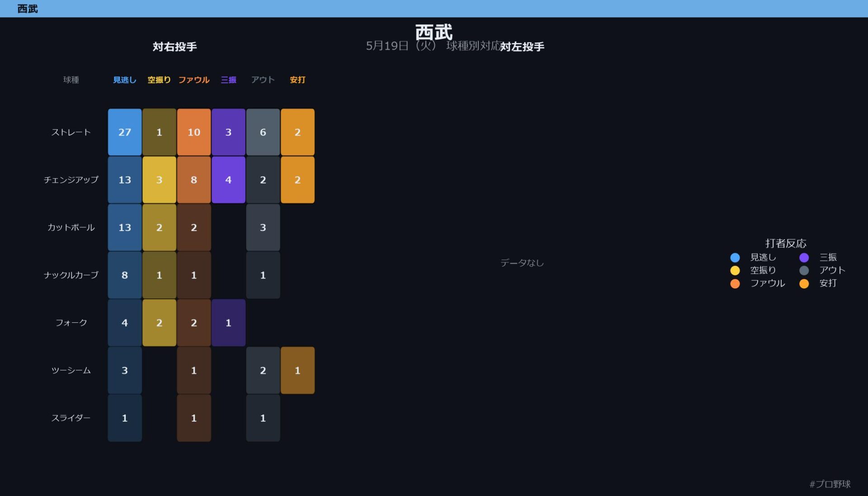Image resolution: width=868 pixels, height=496 pixels.
Task: Click the #プロ野球 hashtag text
Action: [830, 484]
